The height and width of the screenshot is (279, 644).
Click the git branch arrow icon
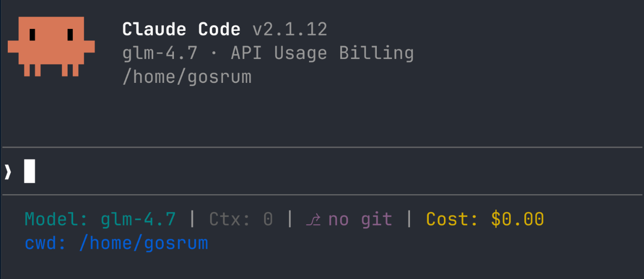click(314, 219)
